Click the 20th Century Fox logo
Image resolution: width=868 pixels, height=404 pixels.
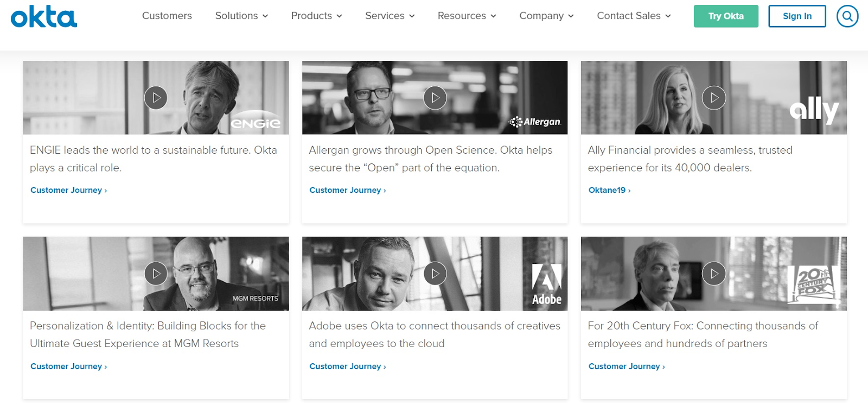pos(813,284)
